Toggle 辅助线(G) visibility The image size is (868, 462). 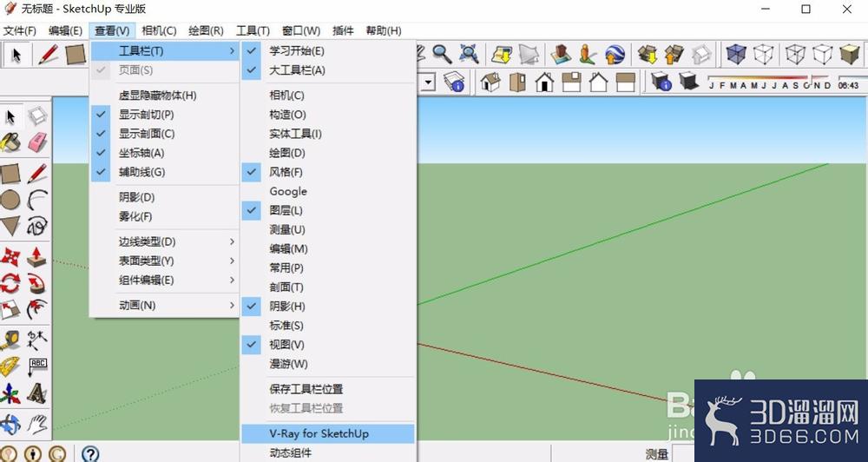(x=164, y=172)
